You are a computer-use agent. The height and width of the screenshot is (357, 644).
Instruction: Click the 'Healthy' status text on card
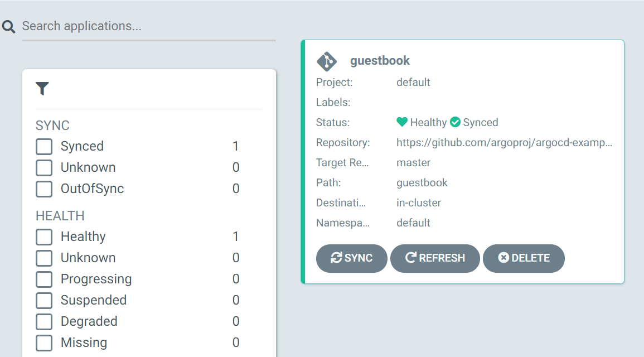tap(428, 122)
